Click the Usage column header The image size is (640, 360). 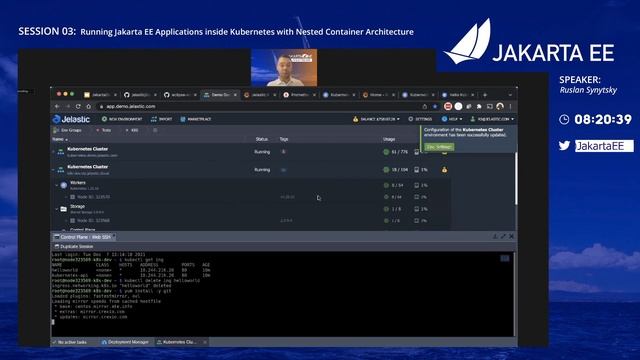point(389,140)
